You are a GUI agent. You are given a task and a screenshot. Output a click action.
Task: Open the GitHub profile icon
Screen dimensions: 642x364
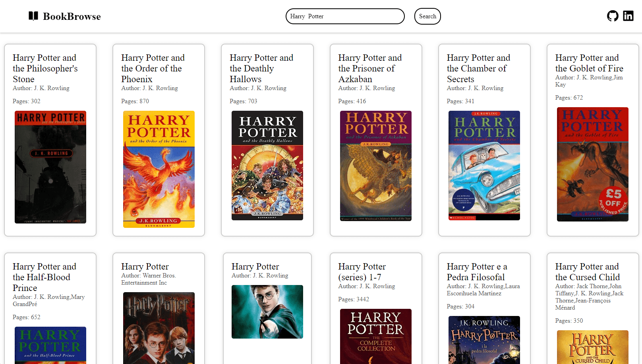(613, 16)
